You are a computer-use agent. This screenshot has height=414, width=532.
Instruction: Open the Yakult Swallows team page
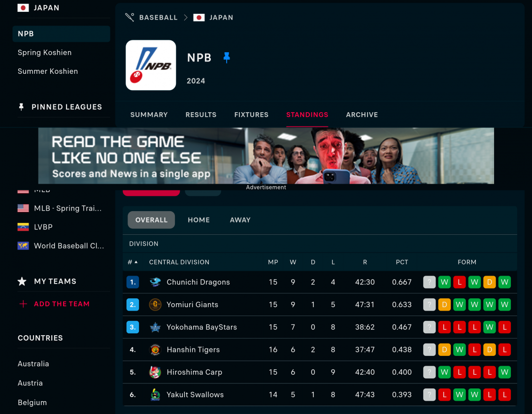(x=195, y=395)
